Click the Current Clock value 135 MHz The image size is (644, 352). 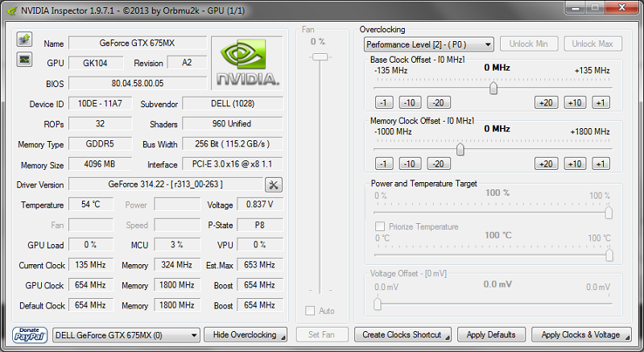pyautogui.click(x=91, y=265)
